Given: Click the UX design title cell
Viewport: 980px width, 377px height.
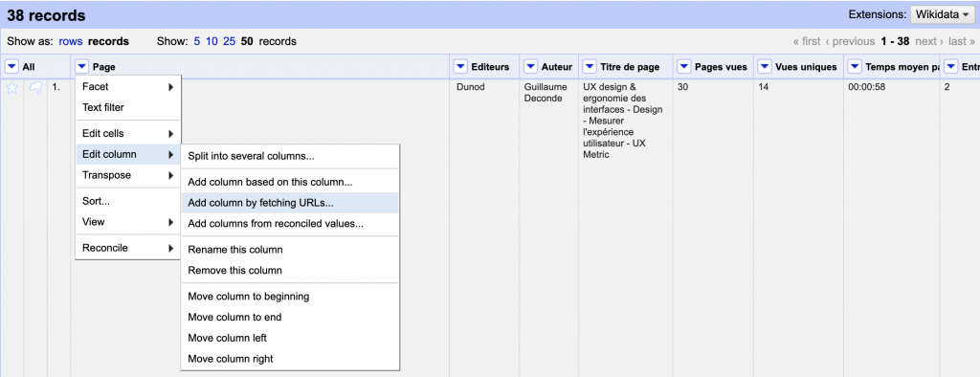Looking at the screenshot, I should pos(622,121).
